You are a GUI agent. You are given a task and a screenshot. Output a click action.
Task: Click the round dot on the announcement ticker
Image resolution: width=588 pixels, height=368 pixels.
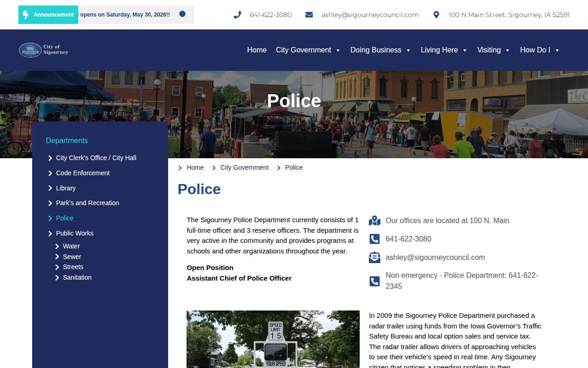[x=182, y=14]
